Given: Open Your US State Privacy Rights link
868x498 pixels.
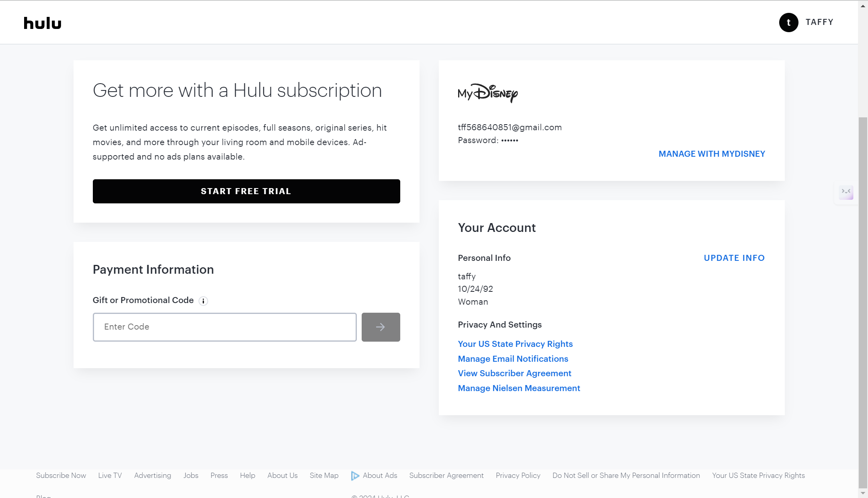Looking at the screenshot, I should pos(515,344).
